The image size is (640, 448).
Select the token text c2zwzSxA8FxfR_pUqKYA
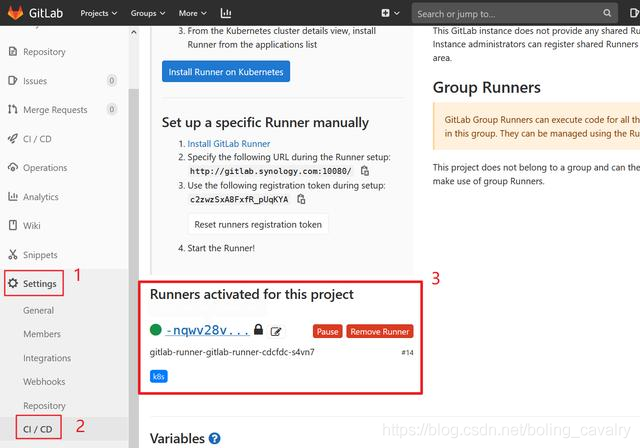tap(239, 200)
